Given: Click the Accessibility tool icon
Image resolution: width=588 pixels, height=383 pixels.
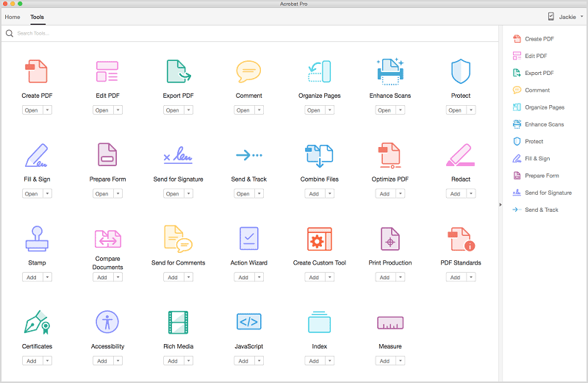Looking at the screenshot, I should 107,323.
